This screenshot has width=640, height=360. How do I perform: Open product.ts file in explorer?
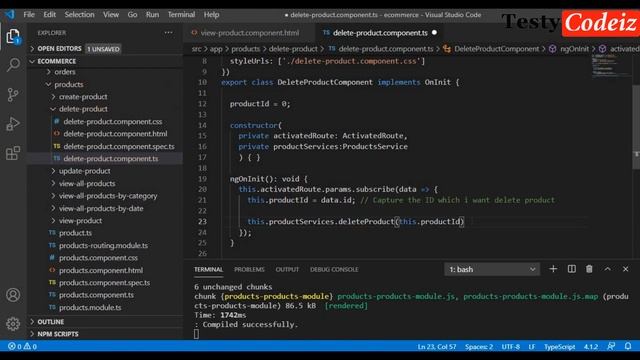pos(75,233)
